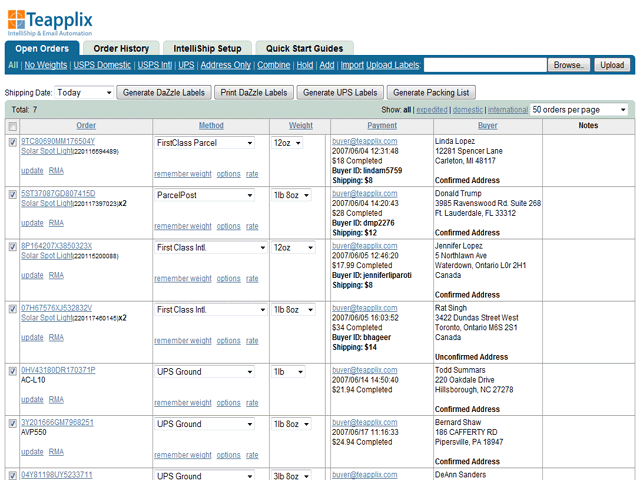Click the Browse button for label upload
The width and height of the screenshot is (640, 480).
569,65
